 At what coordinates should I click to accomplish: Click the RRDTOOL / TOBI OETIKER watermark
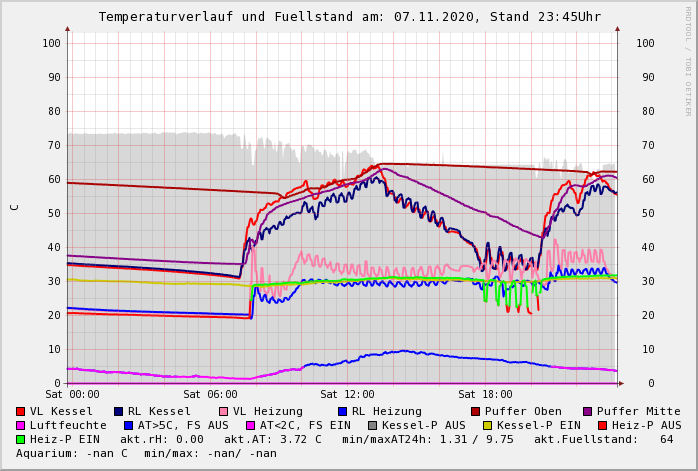[x=688, y=60]
